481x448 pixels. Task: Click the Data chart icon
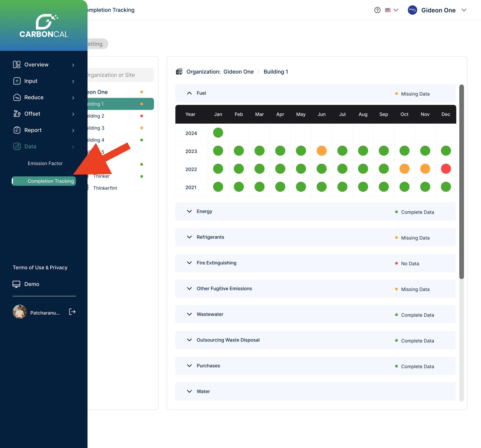17,146
